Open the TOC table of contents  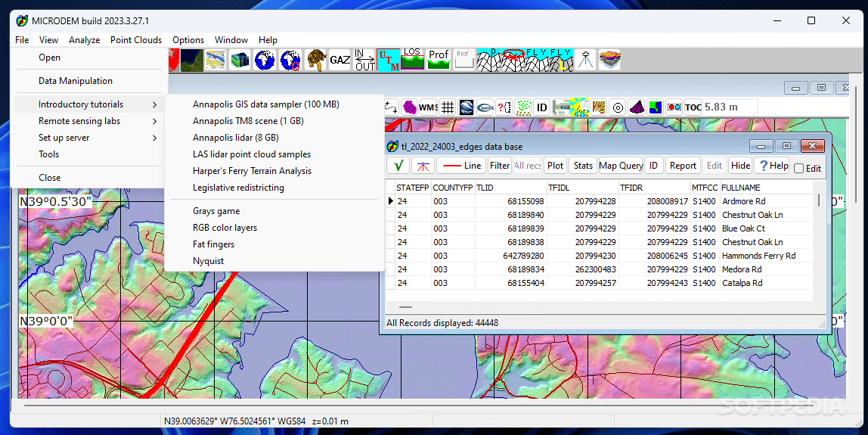coord(693,107)
